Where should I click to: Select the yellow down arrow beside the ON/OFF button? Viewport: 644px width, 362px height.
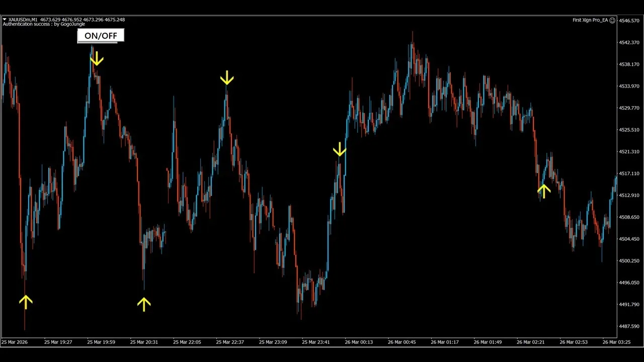[x=97, y=58]
